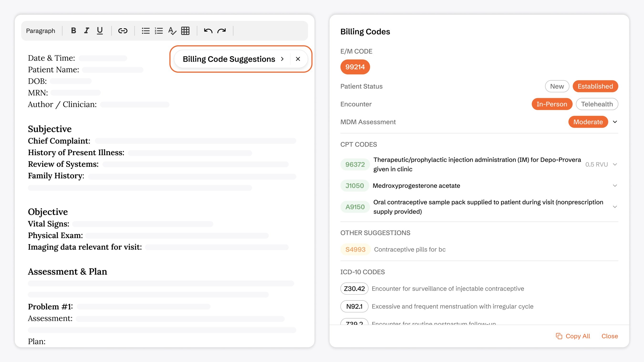Create a bulleted list
The image size is (644, 362).
pyautogui.click(x=145, y=31)
